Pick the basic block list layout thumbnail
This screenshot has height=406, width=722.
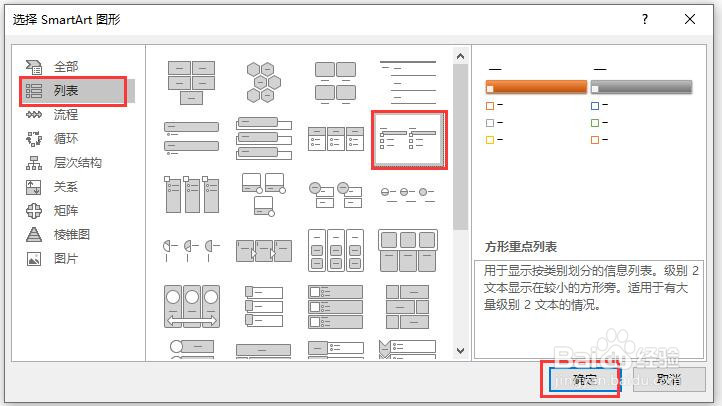pyautogui.click(x=191, y=82)
